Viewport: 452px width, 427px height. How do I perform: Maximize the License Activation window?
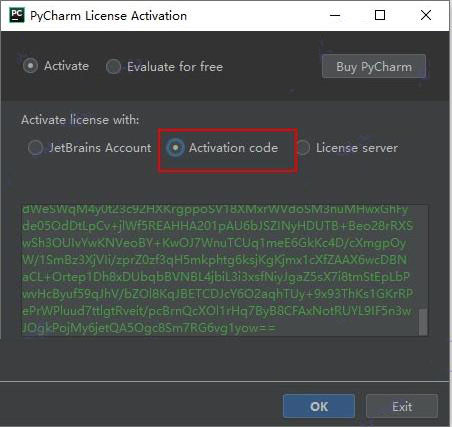tap(380, 15)
